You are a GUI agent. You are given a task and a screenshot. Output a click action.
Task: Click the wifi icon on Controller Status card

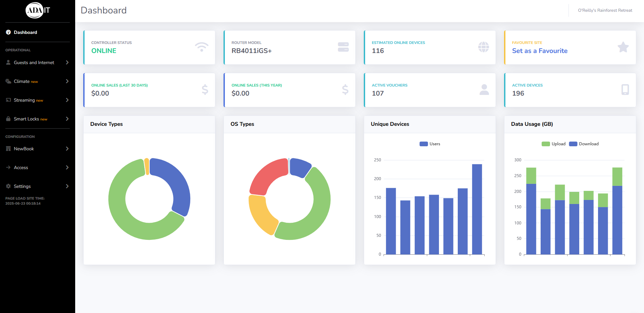[202, 47]
